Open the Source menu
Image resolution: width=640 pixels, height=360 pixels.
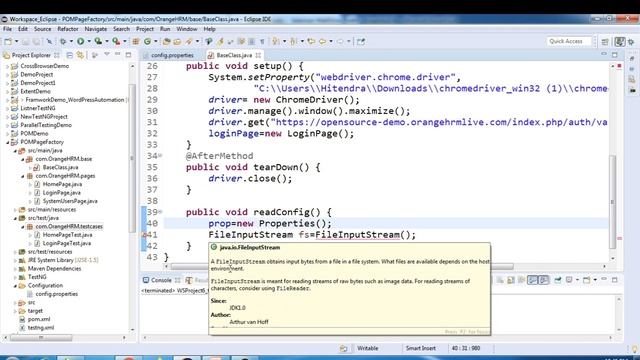pyautogui.click(x=42, y=29)
